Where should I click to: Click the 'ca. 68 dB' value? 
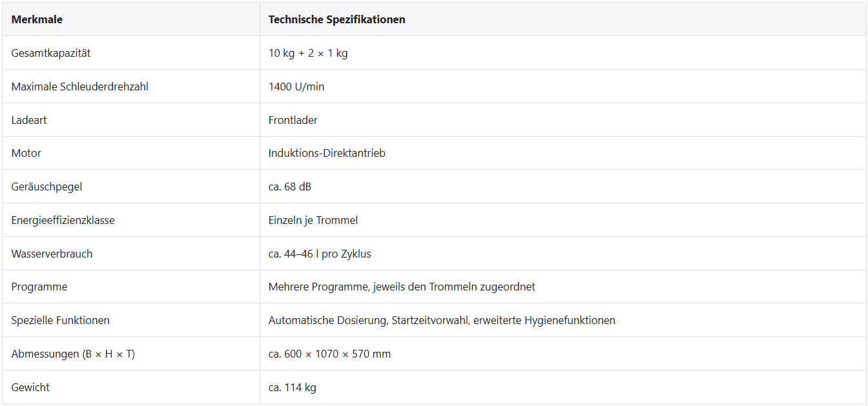pos(290,187)
